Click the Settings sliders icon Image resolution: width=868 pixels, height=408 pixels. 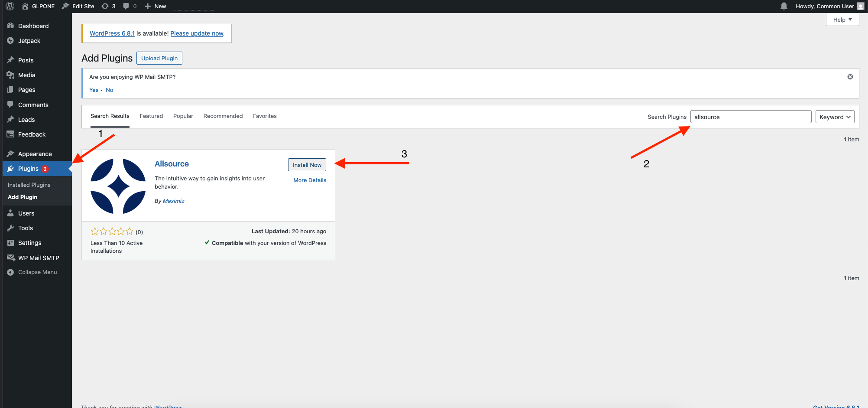click(10, 243)
